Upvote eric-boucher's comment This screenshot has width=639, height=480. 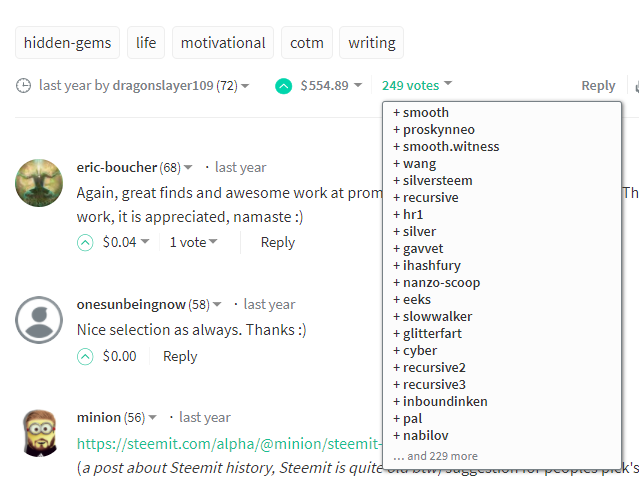(x=85, y=242)
